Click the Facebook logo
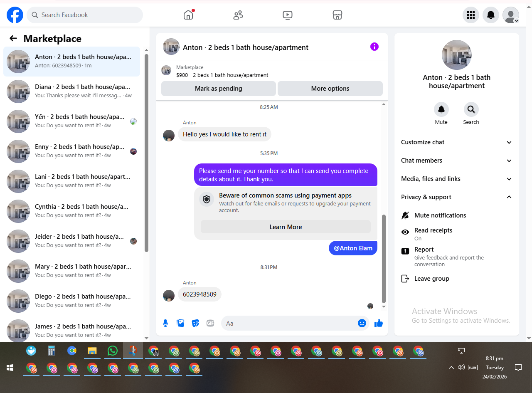Viewport: 532px width, 393px height. [15, 15]
